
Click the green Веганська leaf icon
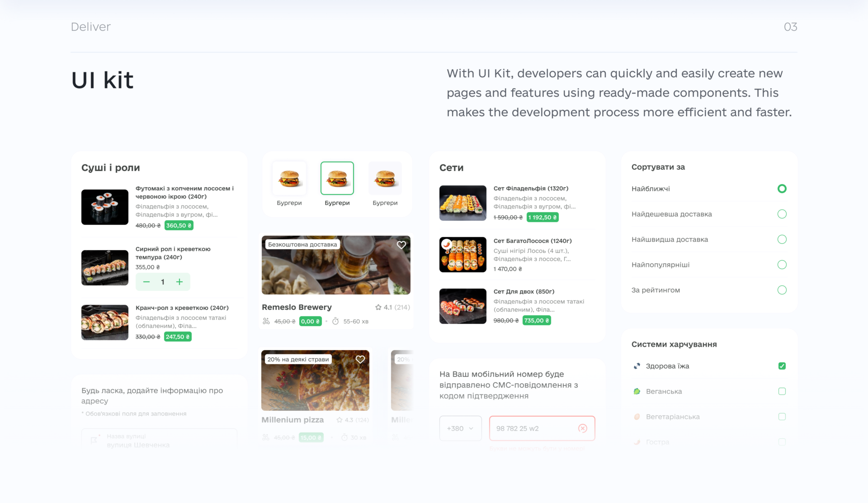pyautogui.click(x=637, y=391)
